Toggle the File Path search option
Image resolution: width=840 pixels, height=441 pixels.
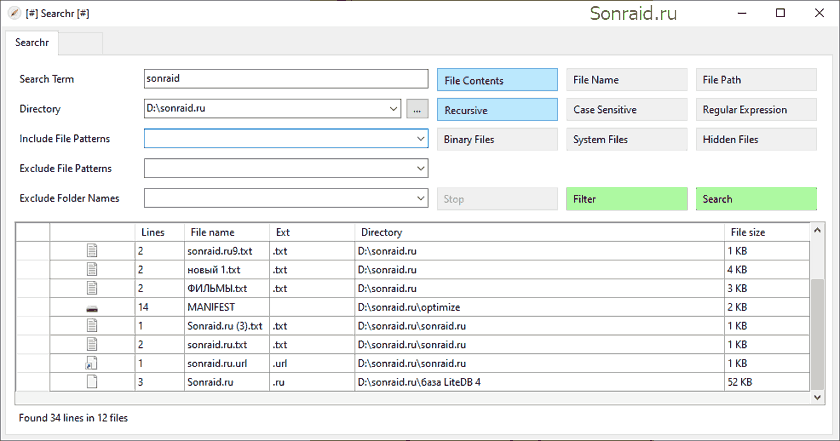point(756,80)
